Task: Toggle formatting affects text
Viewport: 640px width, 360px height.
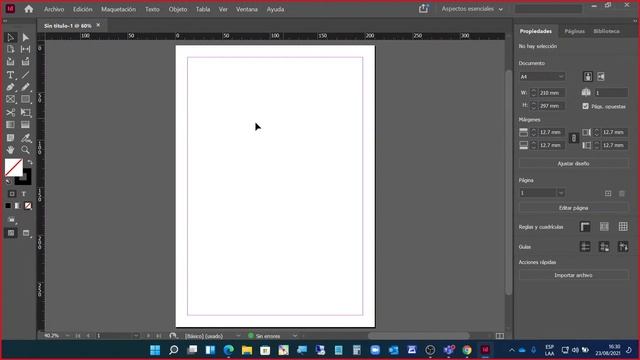Action: pos(24,194)
